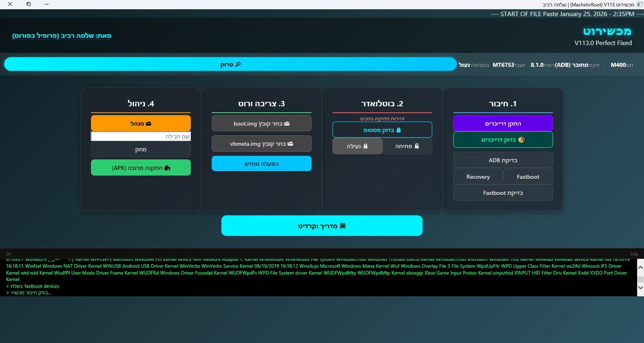This screenshot has width=644, height=343.
Task: Click the בדיקת Fastboot button
Action: coord(503,193)
